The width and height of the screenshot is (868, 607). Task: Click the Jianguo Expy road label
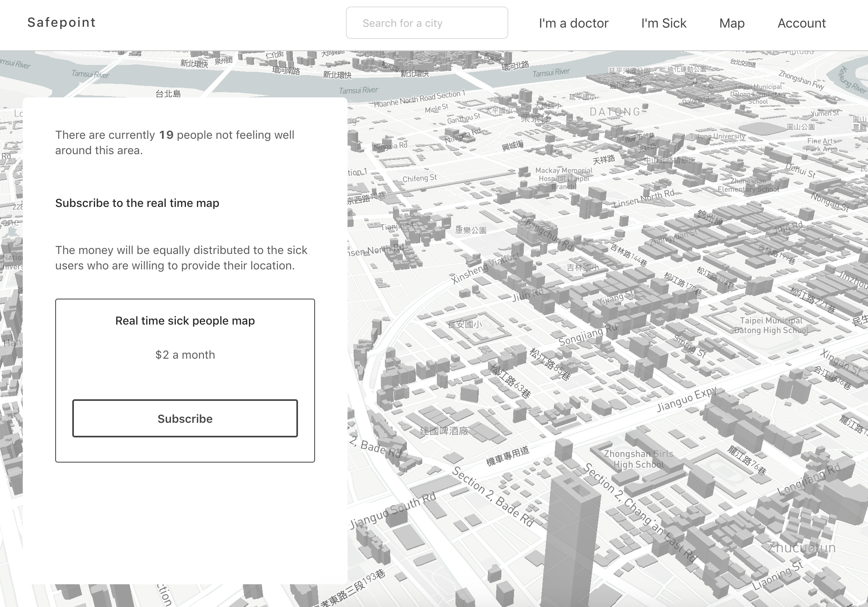(687, 400)
